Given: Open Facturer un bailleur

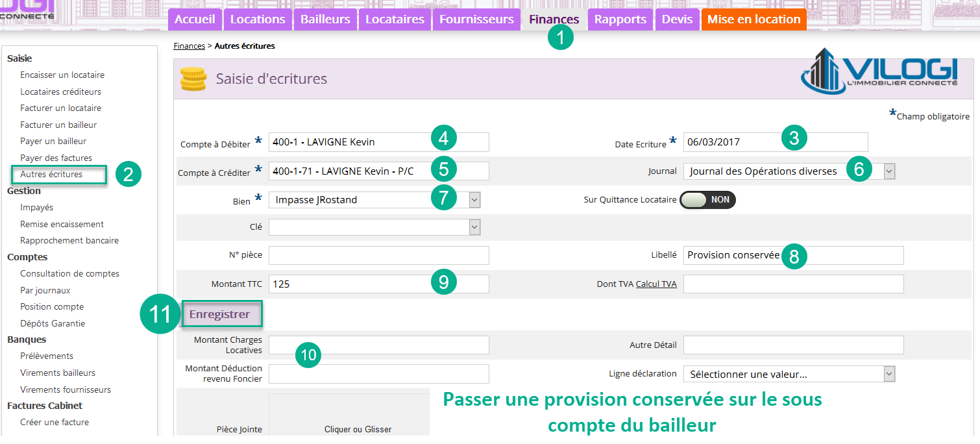Looking at the screenshot, I should 58,125.
